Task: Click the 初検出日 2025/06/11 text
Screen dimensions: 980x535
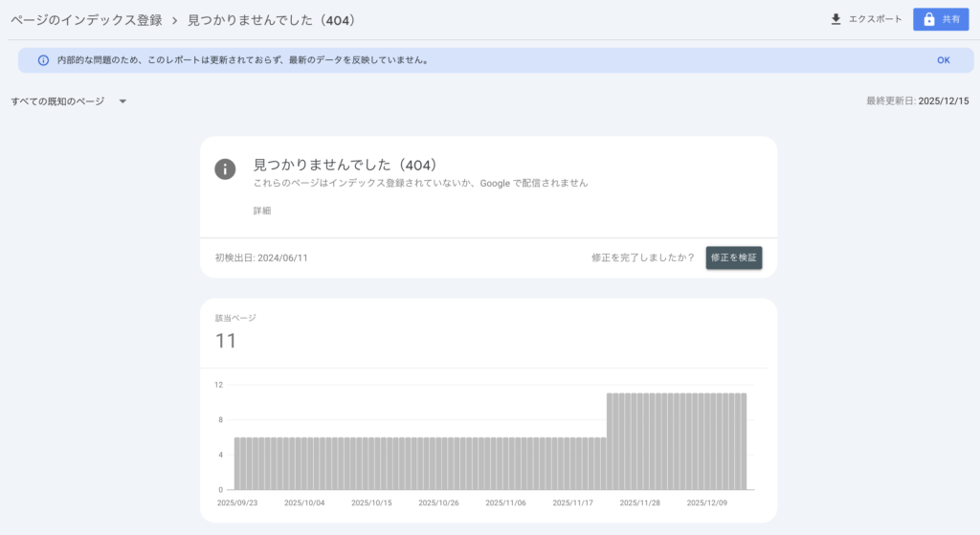Action: (261, 257)
